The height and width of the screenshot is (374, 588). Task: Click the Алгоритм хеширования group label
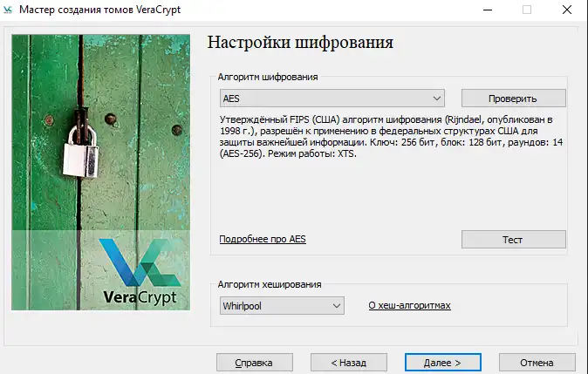pos(270,284)
